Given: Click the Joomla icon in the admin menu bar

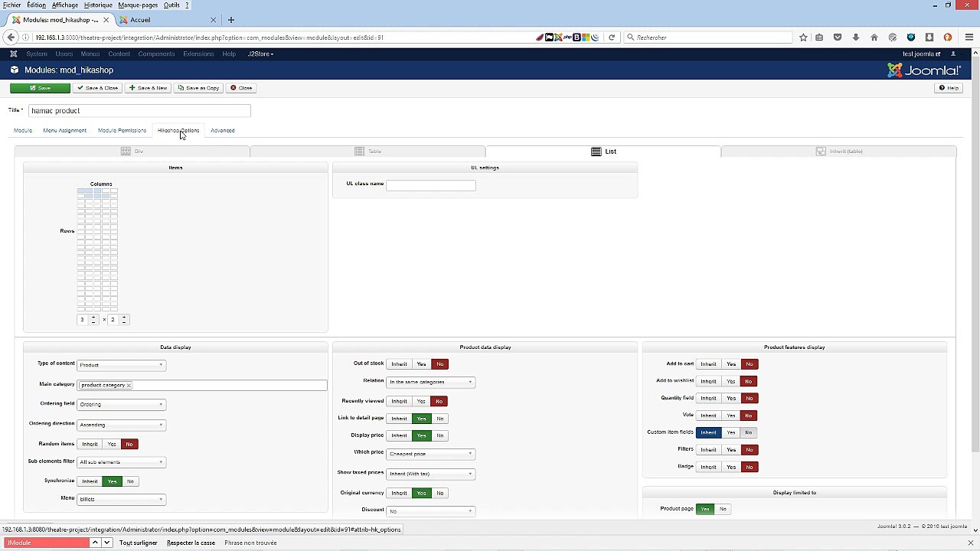Looking at the screenshot, I should coord(14,54).
